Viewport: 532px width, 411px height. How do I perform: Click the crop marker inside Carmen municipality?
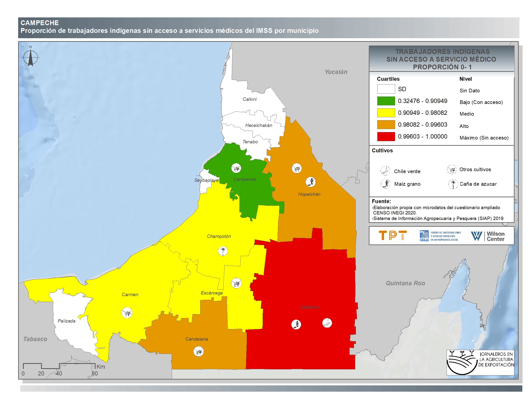coord(127,313)
